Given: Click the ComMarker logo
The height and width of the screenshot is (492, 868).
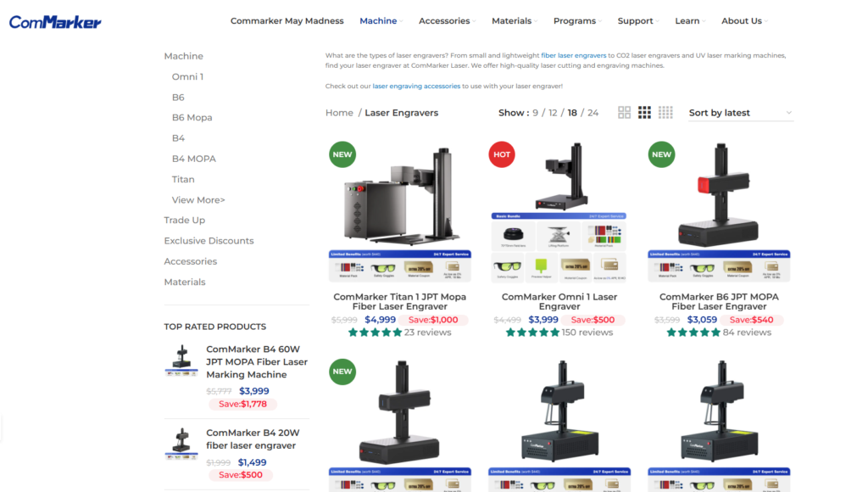Looking at the screenshot, I should click(x=55, y=22).
